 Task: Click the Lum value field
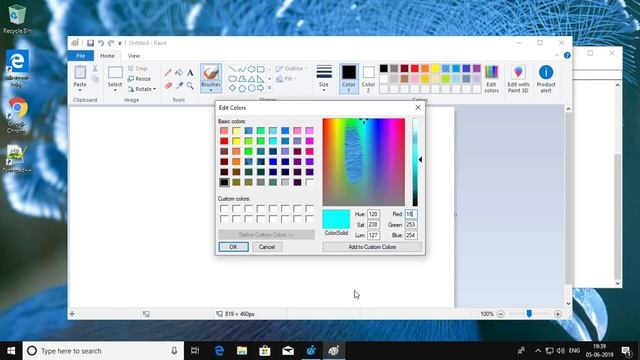[373, 235]
